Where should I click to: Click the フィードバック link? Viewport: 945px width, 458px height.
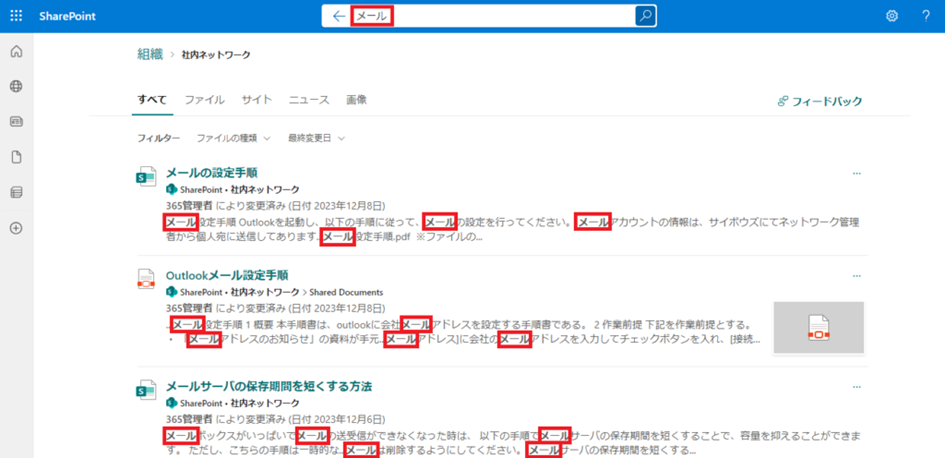[820, 101]
